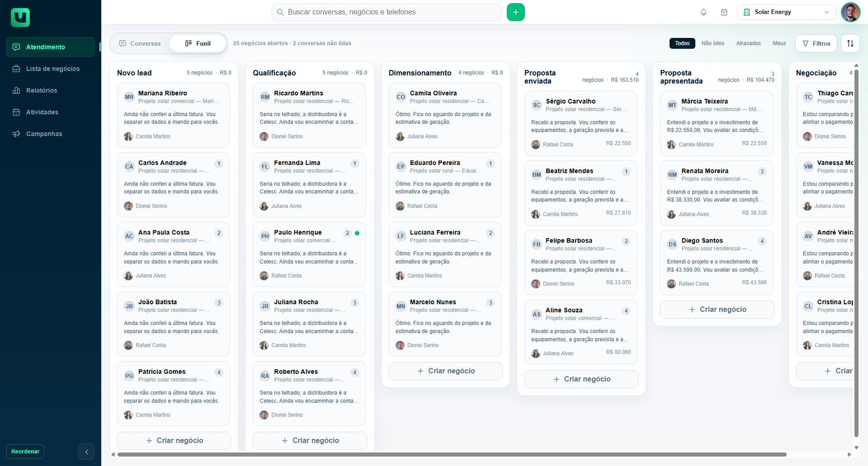Image resolution: width=868 pixels, height=466 pixels.
Task: Click the green app logo
Action: point(20,17)
